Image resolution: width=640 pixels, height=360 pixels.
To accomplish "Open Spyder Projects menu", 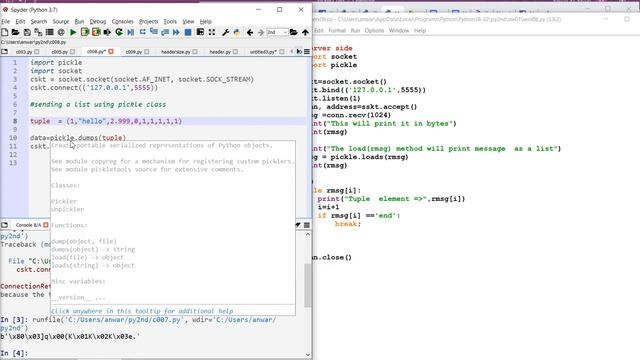I will (x=149, y=21).
